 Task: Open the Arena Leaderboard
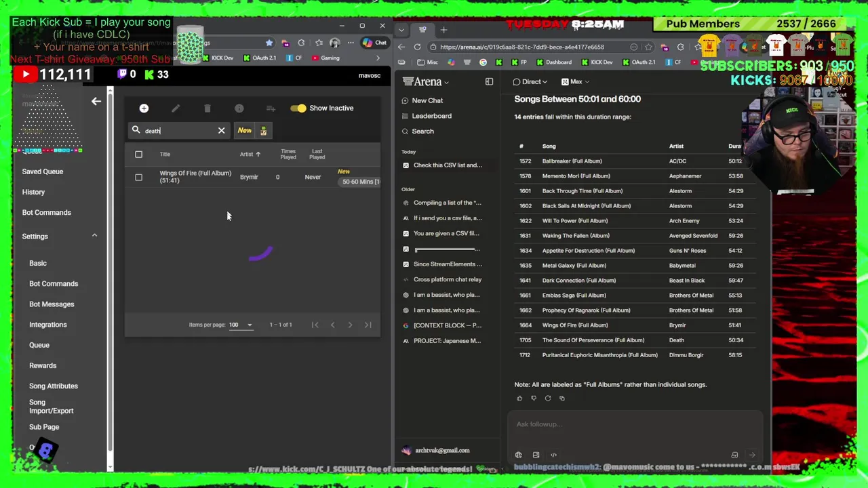[x=427, y=116]
